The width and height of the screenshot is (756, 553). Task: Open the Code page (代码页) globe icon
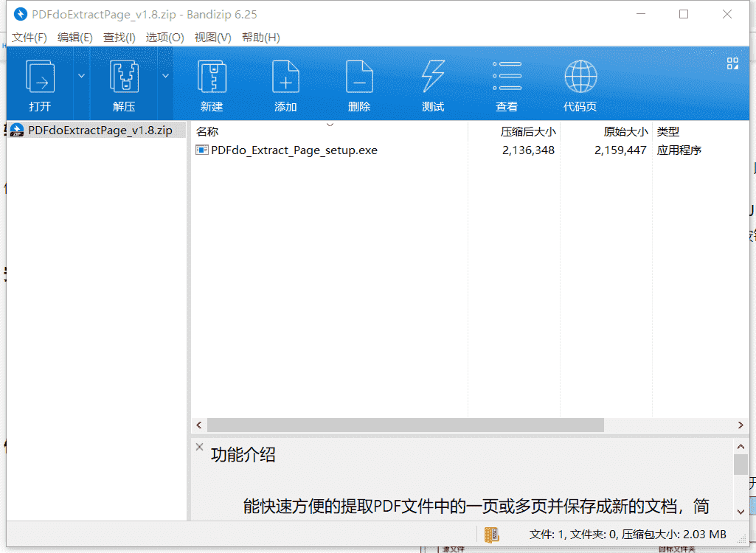click(580, 76)
